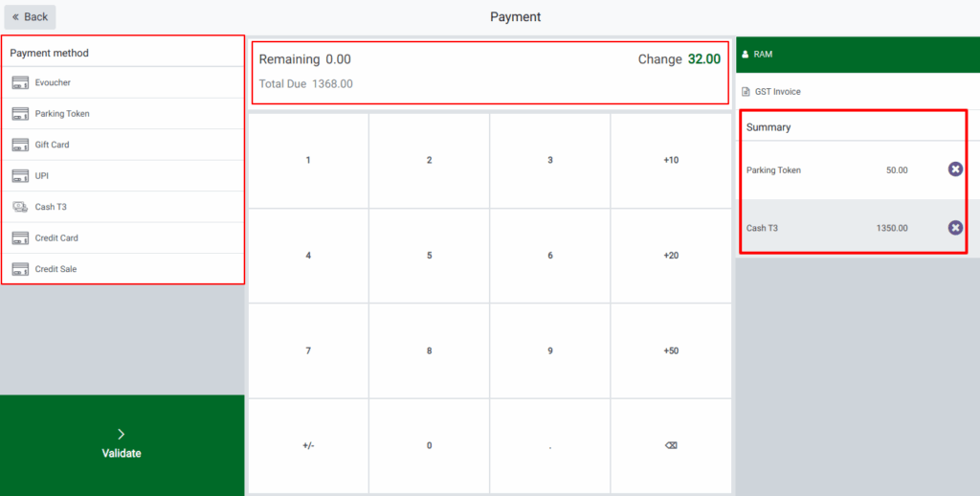Add 20 using the +20 key
Image resolution: width=980 pixels, height=496 pixels.
pos(671,256)
